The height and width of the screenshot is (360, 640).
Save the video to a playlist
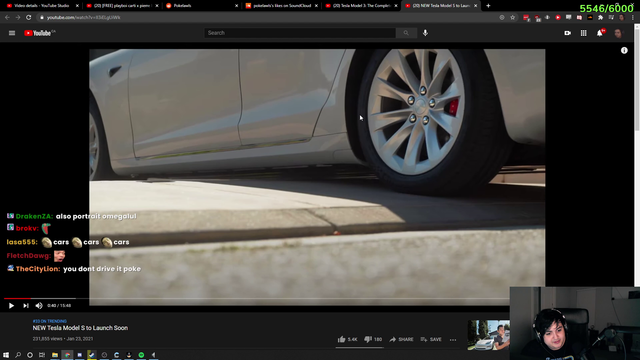pos(431,339)
